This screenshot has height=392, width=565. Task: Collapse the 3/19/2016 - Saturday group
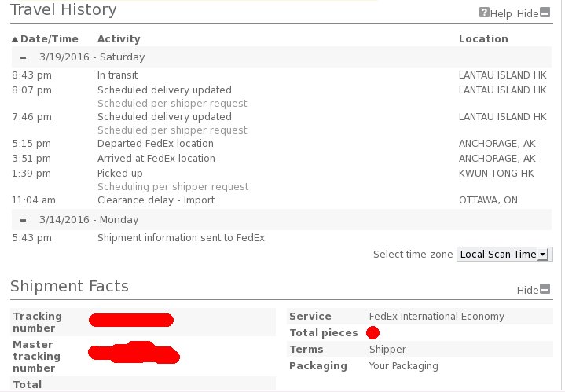(x=23, y=57)
